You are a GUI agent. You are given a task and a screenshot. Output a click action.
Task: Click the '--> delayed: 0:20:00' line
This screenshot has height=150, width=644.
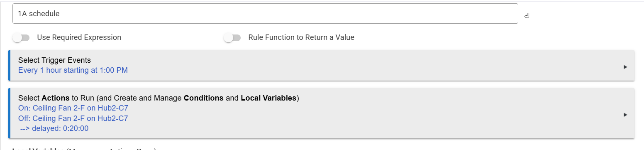[54, 128]
